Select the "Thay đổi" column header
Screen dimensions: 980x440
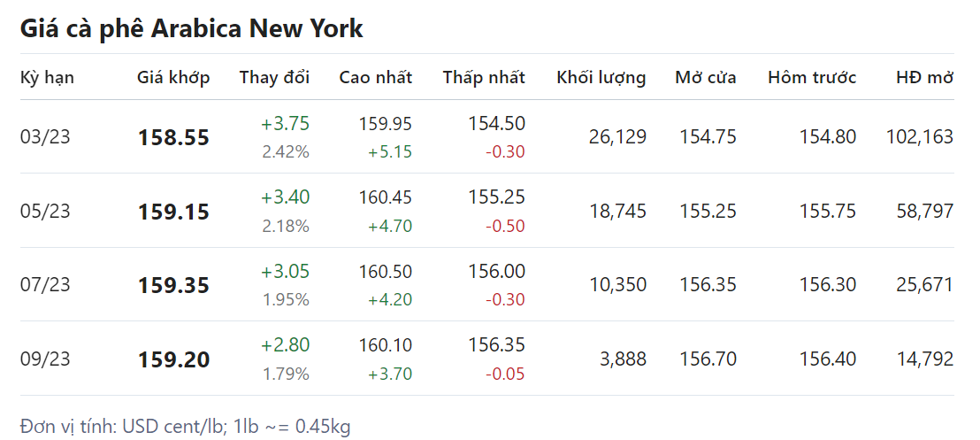274,77
